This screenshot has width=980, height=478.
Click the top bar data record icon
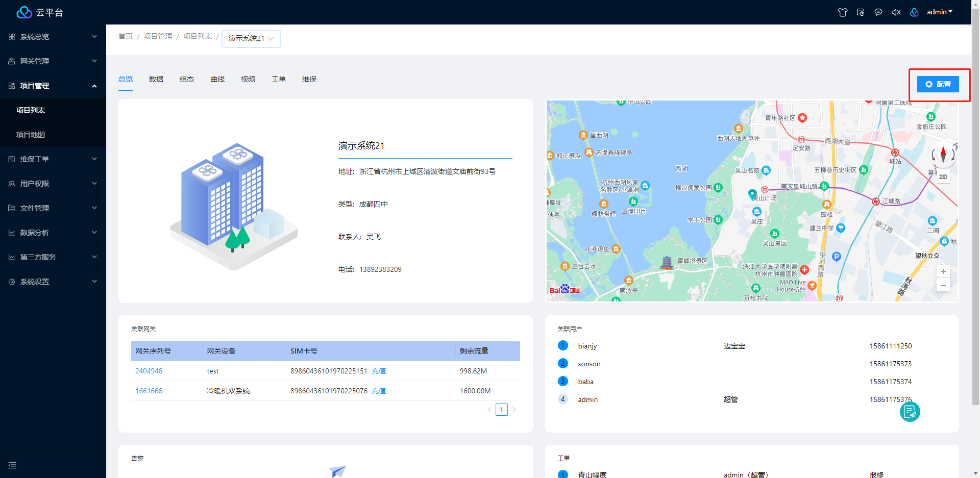point(861,12)
